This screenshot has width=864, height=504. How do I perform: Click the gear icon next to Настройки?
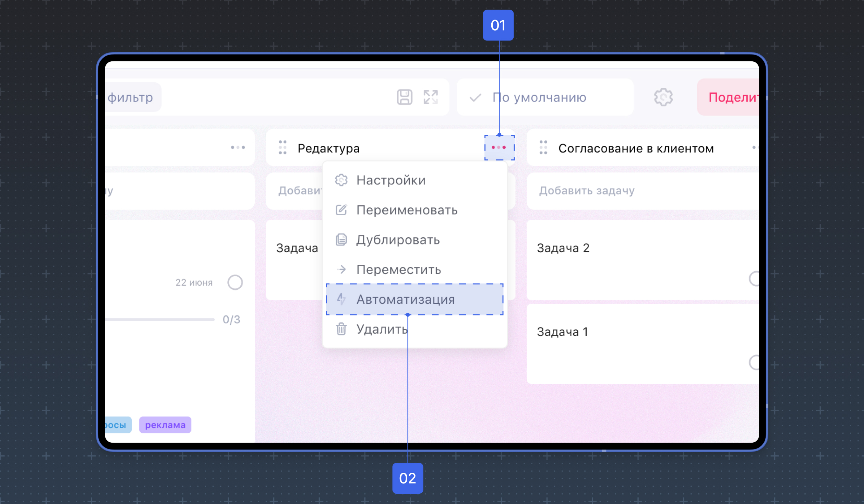(341, 180)
